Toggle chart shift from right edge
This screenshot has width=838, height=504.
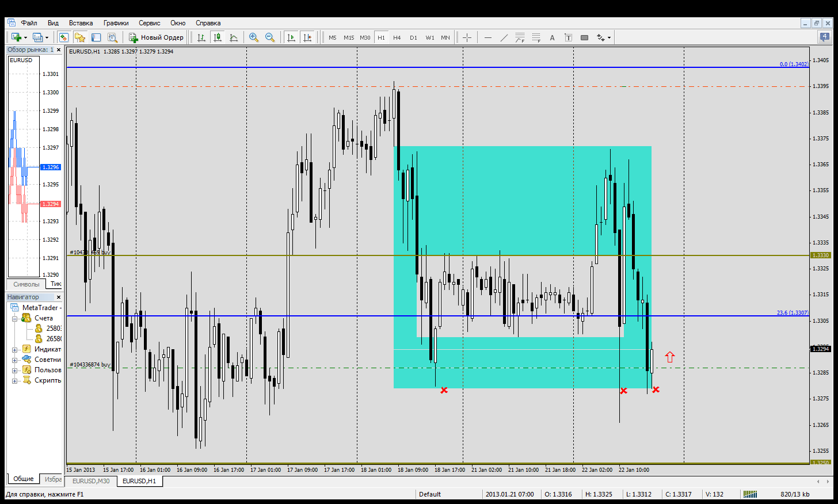(x=307, y=37)
